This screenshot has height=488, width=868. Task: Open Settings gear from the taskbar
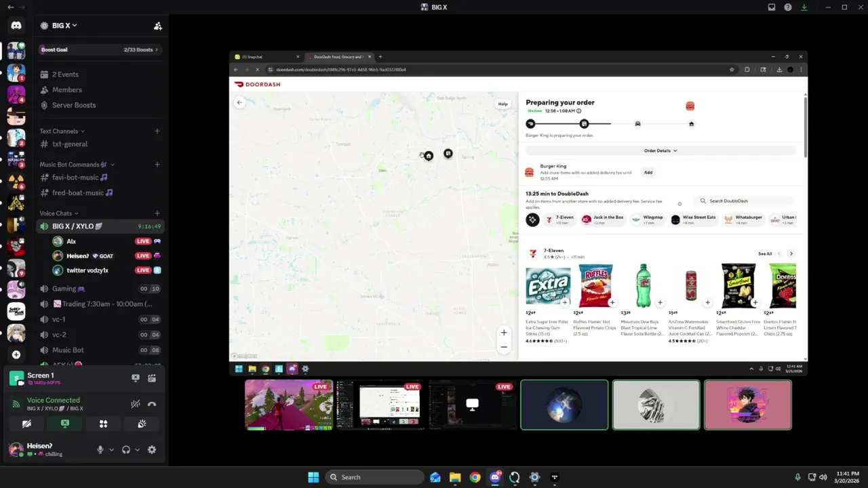click(x=534, y=477)
